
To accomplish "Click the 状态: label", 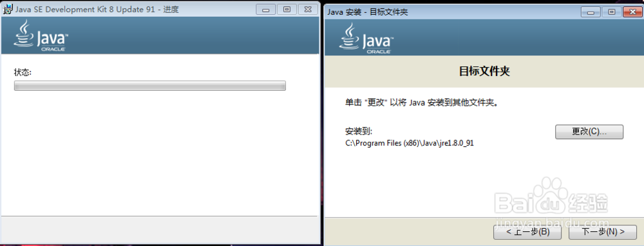I will tap(23, 72).
